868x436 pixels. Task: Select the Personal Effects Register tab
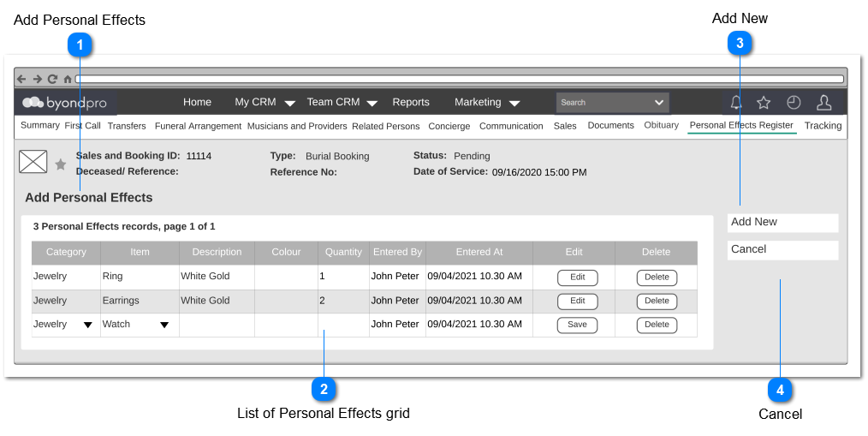click(x=742, y=126)
